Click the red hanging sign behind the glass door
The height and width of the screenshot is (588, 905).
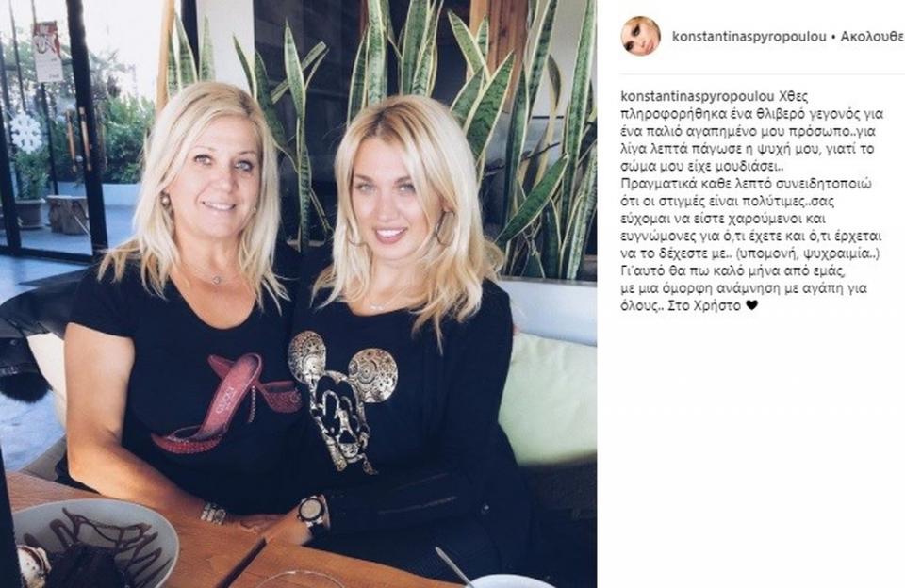pyautogui.click(x=48, y=52)
